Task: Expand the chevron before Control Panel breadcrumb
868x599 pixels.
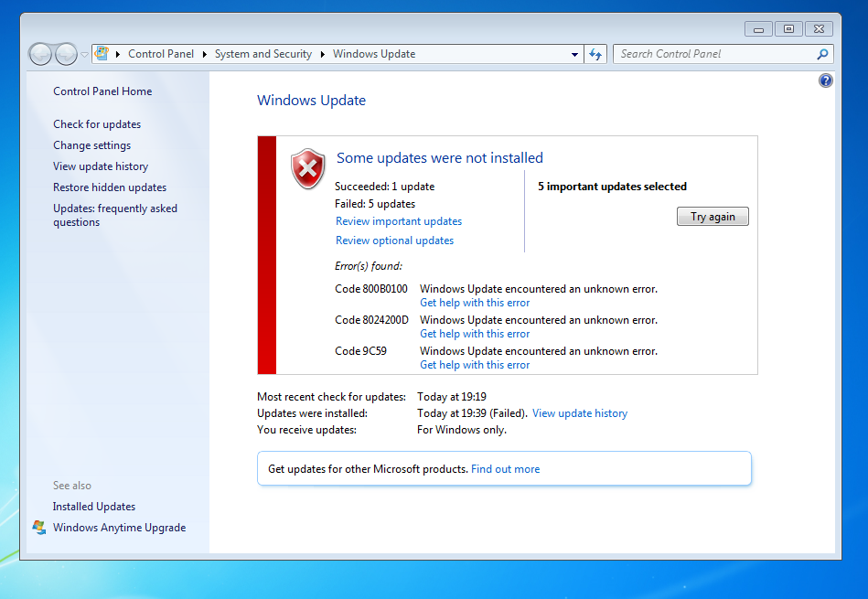Action: click(118, 54)
